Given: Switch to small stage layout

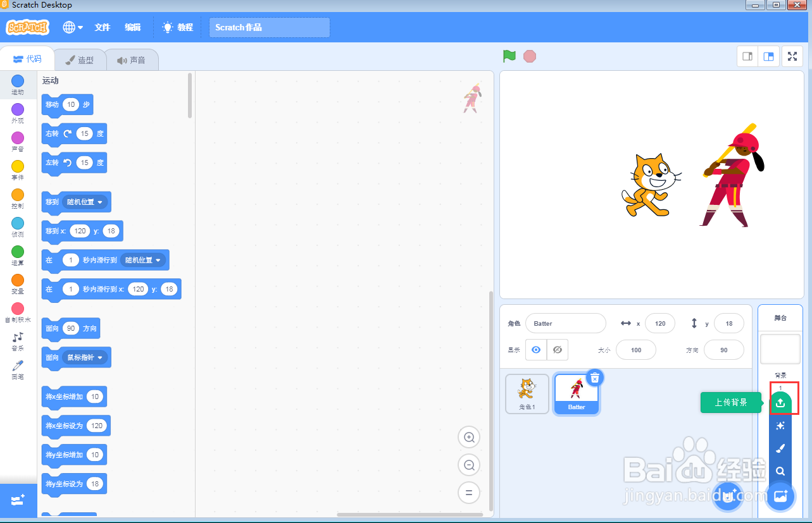Looking at the screenshot, I should [x=747, y=56].
